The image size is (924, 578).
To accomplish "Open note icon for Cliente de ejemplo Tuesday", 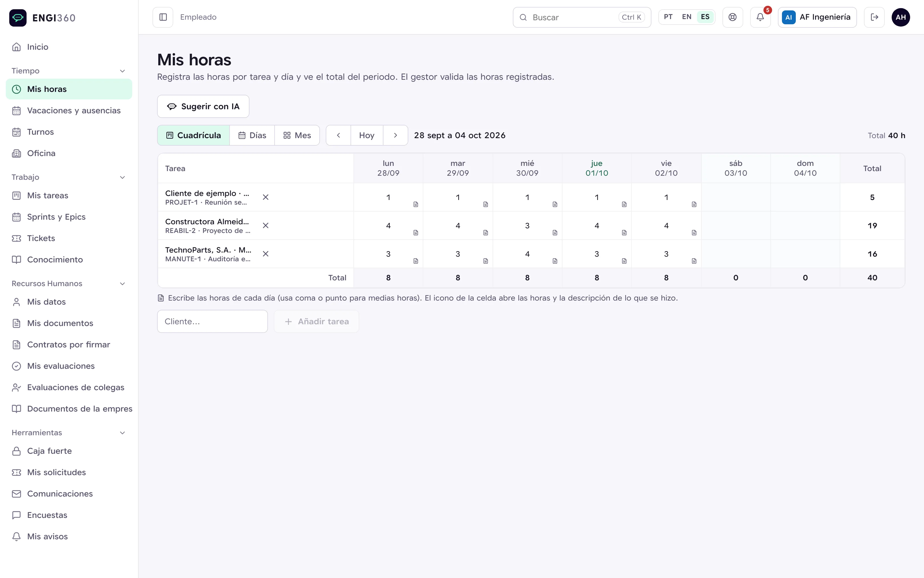I will tap(486, 205).
